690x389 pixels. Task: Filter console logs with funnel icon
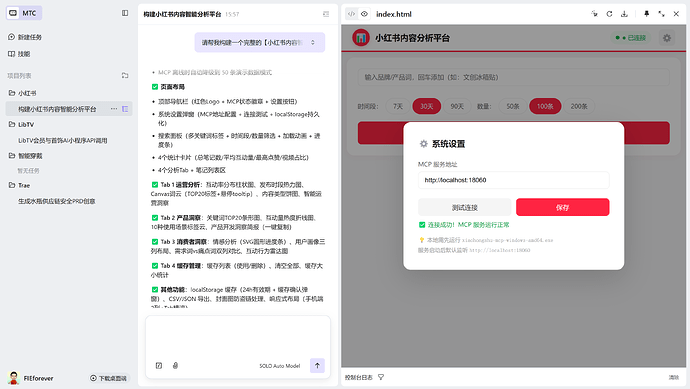[381, 377]
